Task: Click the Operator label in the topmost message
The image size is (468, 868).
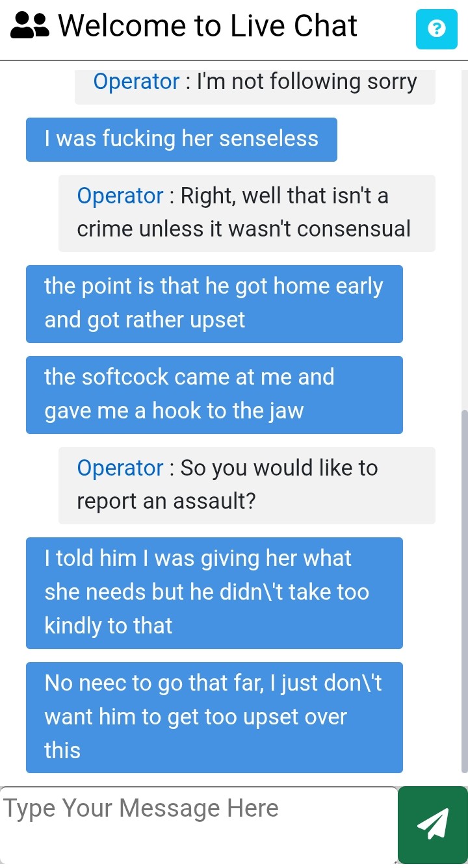Action: [x=136, y=82]
